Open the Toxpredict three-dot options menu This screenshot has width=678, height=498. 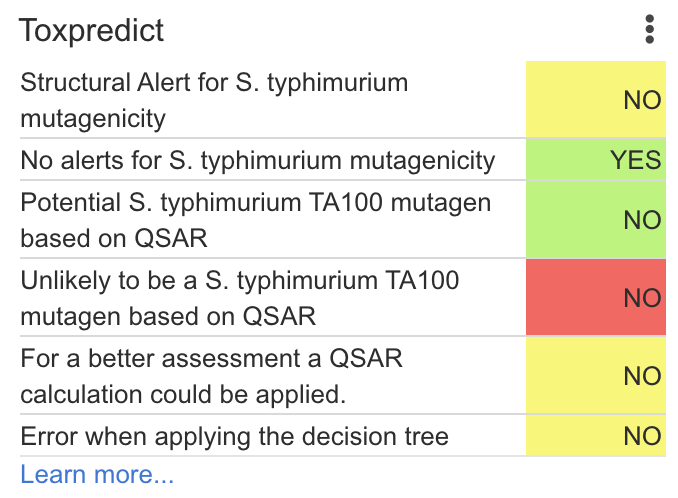[650, 29]
